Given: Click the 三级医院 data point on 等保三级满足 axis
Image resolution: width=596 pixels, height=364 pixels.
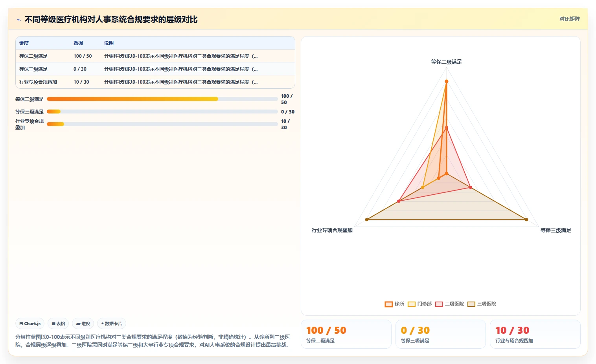Looking at the screenshot, I should pos(526,219).
